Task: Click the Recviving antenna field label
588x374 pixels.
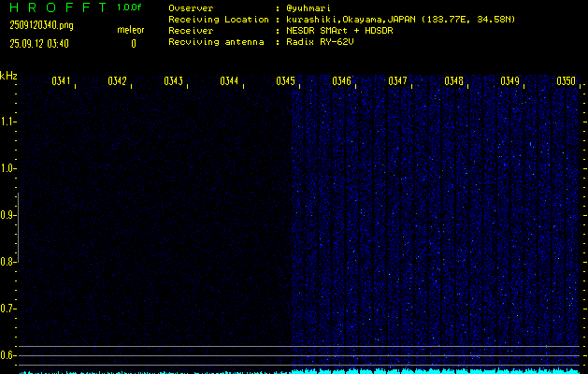Action: pyautogui.click(x=216, y=42)
